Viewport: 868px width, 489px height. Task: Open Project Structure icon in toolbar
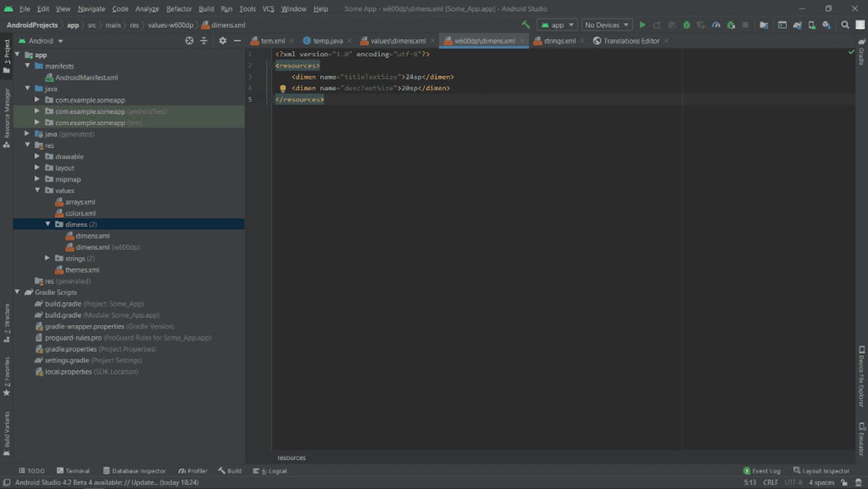click(x=764, y=25)
